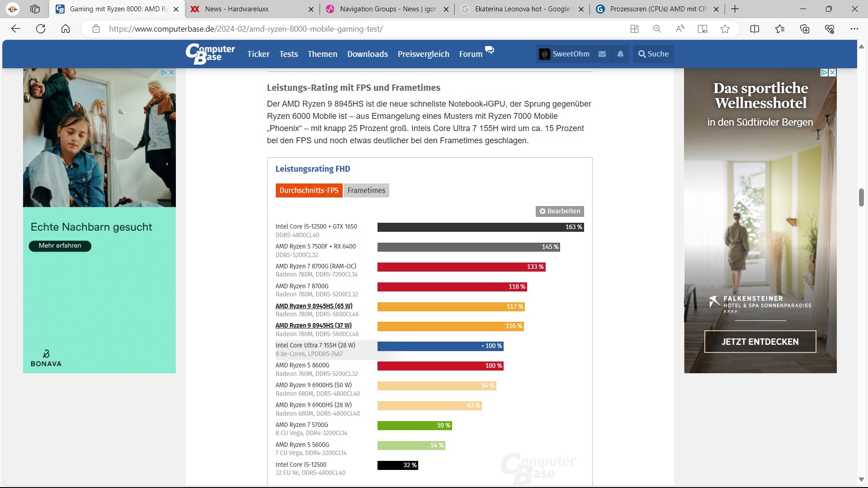Image resolution: width=868 pixels, height=488 pixels.
Task: Open the AMD Ryzen 9 8945HS (65 W) link
Action: pos(314,306)
